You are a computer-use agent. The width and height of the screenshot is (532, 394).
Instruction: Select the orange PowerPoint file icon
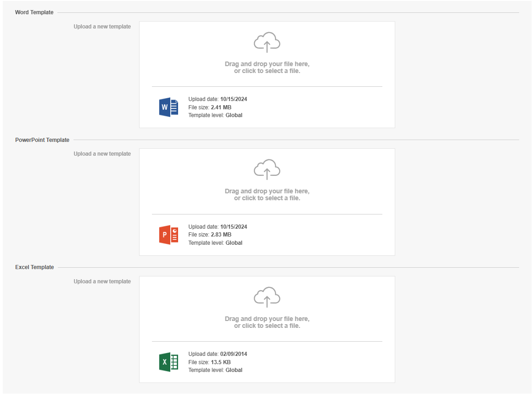[168, 235]
